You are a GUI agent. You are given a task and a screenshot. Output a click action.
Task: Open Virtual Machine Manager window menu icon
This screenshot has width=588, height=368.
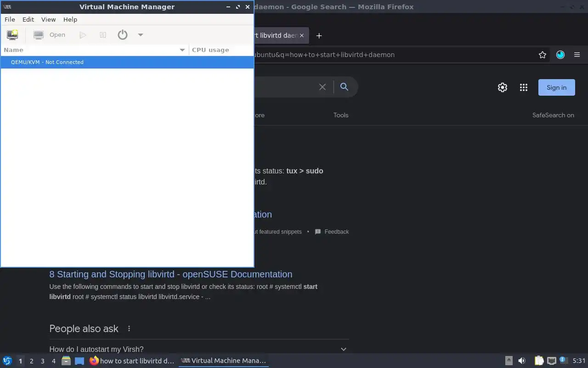tap(7, 6)
